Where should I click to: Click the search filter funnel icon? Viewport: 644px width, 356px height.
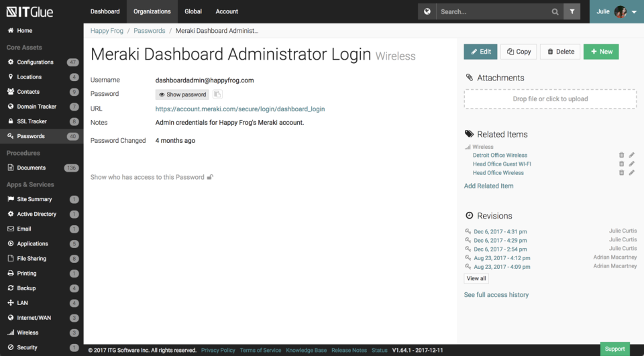572,11
